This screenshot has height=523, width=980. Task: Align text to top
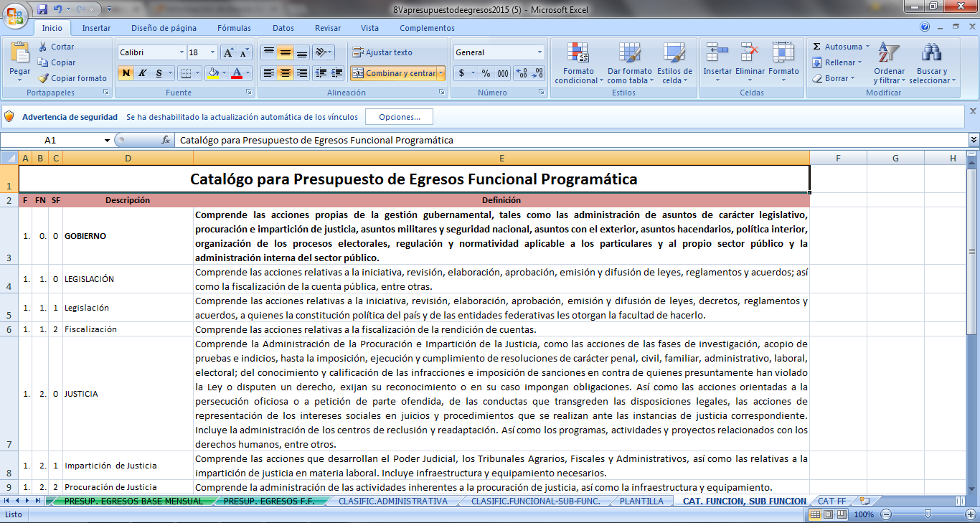coord(268,52)
